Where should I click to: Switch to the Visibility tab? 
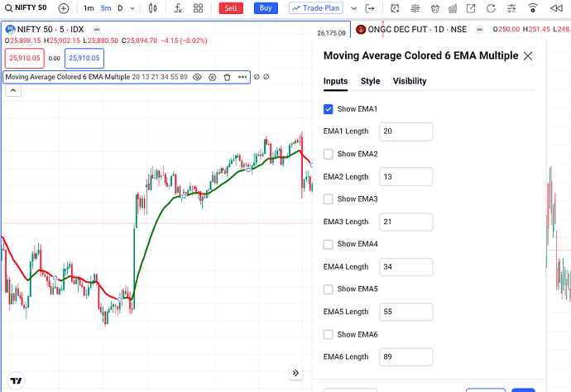pyautogui.click(x=410, y=82)
